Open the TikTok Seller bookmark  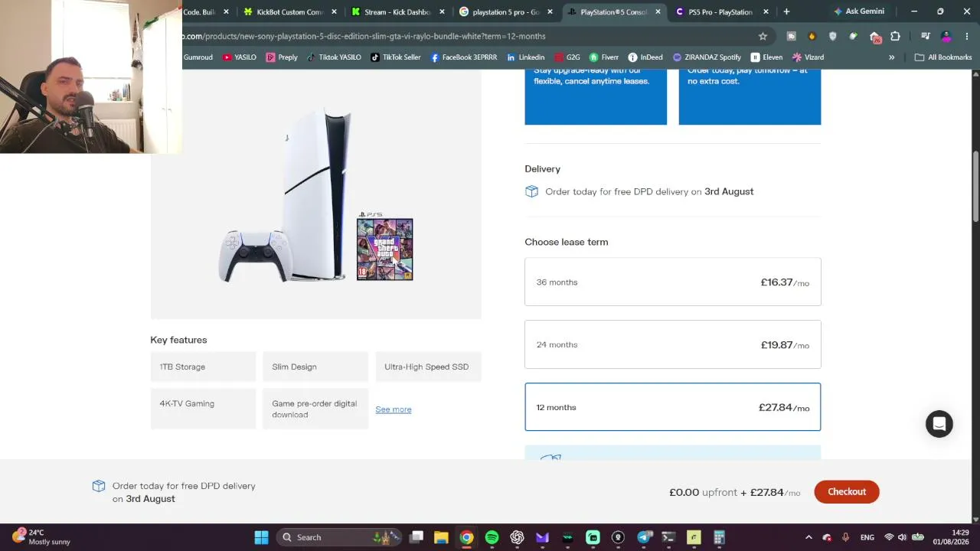(x=396, y=57)
